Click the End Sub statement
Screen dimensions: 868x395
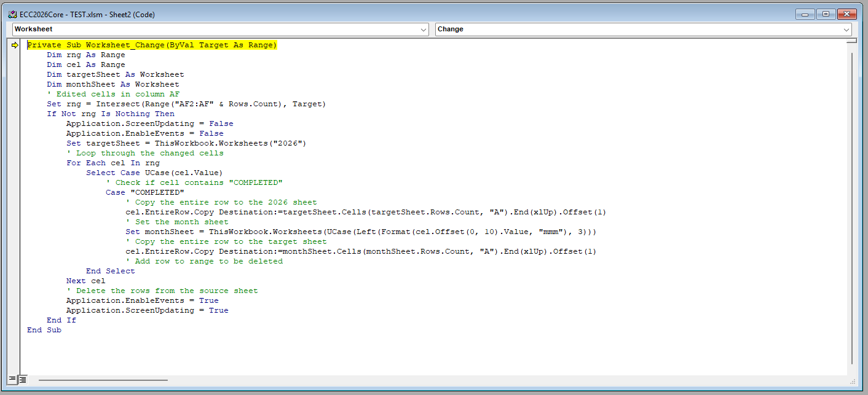pyautogui.click(x=43, y=329)
